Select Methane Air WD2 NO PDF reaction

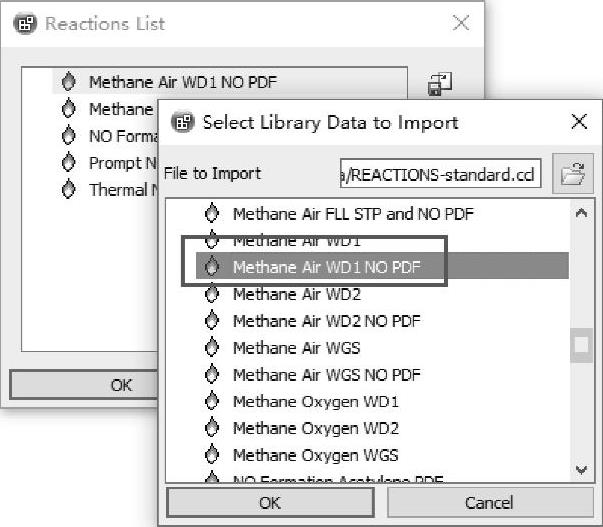click(327, 321)
